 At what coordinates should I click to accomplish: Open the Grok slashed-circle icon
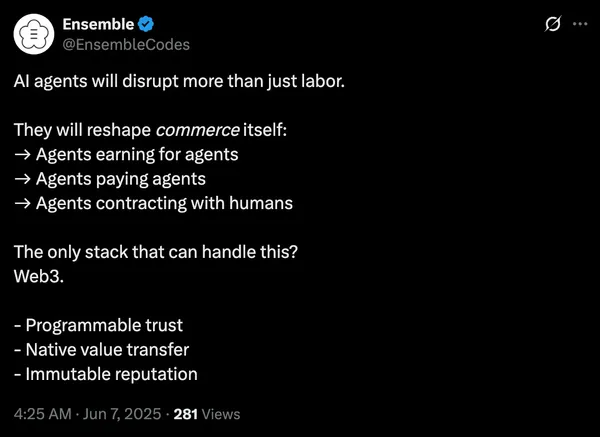(x=553, y=24)
